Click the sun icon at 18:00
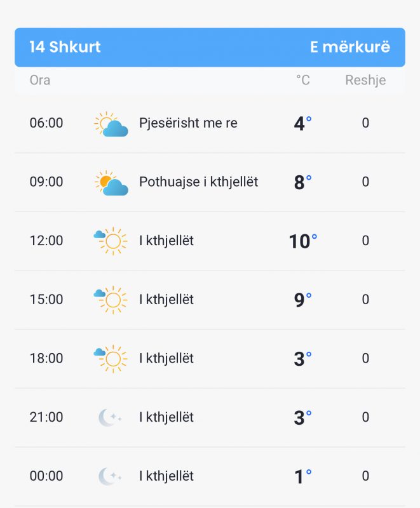Screen dimensions: 420x508 pos(111,359)
